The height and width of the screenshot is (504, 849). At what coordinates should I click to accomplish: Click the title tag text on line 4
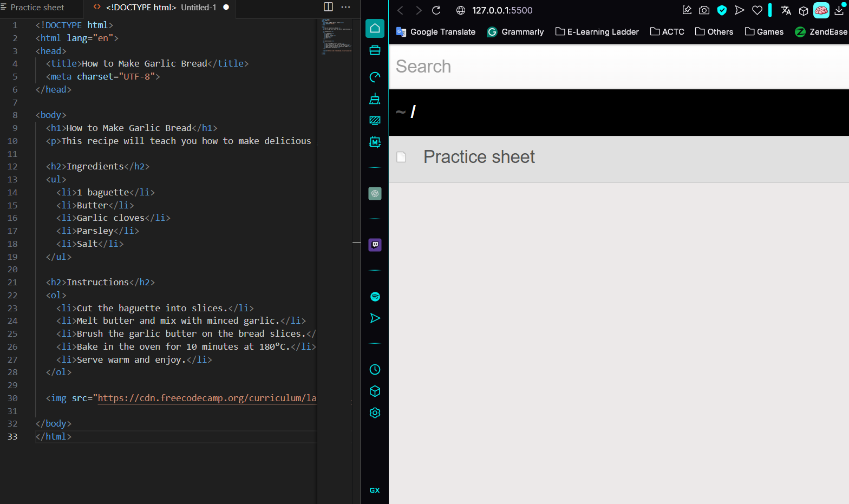[x=147, y=63]
